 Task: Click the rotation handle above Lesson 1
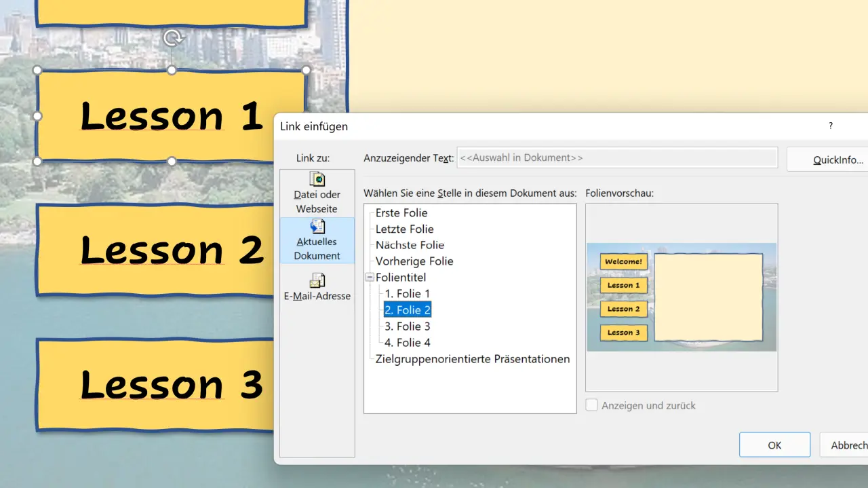[x=172, y=38]
